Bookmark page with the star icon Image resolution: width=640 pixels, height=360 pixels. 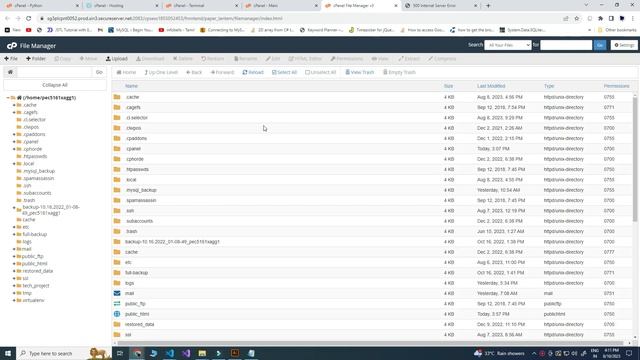(x=577, y=18)
